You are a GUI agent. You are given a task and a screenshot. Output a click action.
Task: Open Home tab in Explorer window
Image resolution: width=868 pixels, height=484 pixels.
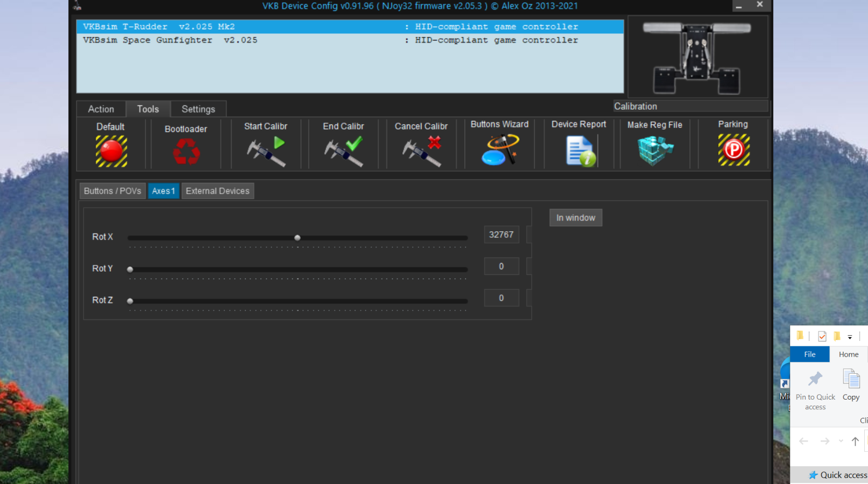pyautogui.click(x=849, y=354)
